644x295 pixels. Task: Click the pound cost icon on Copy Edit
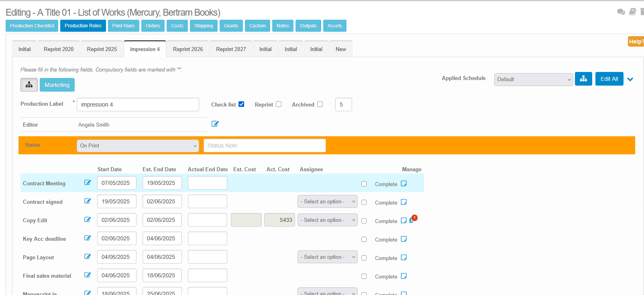(x=411, y=221)
